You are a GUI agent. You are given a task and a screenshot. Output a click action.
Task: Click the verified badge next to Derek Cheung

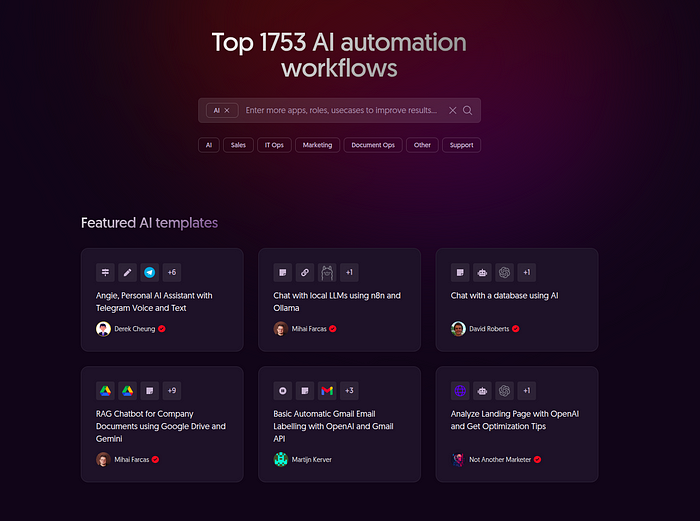click(162, 329)
